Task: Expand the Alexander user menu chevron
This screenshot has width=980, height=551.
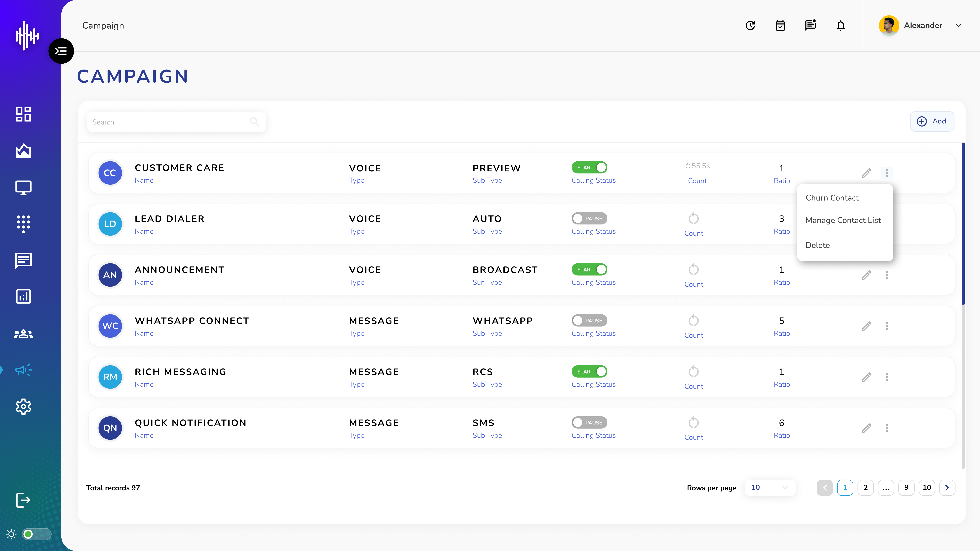Action: click(x=958, y=26)
